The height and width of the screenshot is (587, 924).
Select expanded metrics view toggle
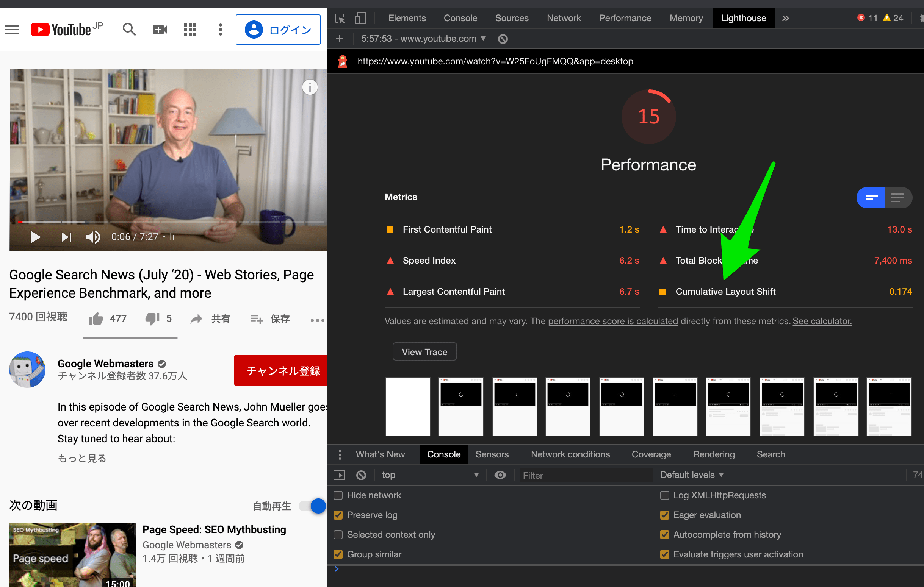click(898, 198)
